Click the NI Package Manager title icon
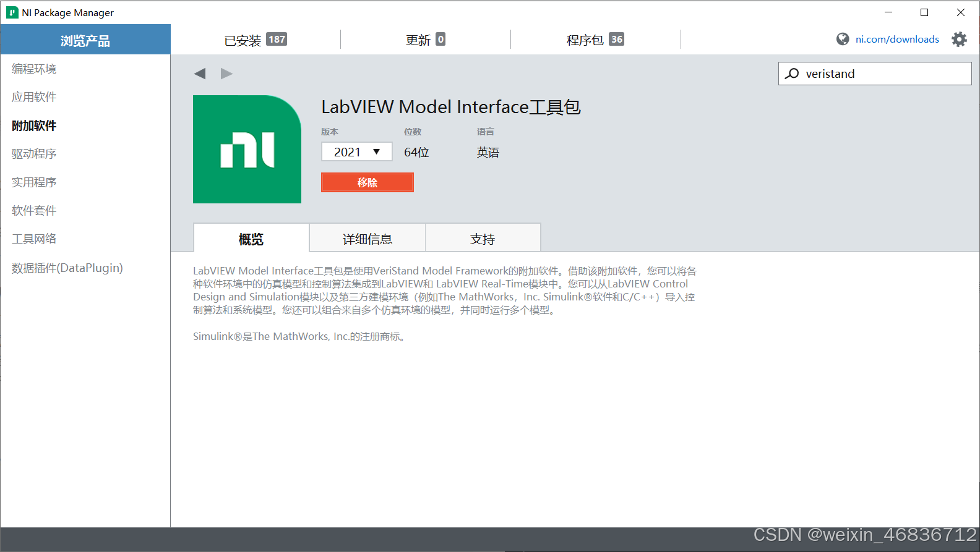980x552 pixels. (x=12, y=12)
